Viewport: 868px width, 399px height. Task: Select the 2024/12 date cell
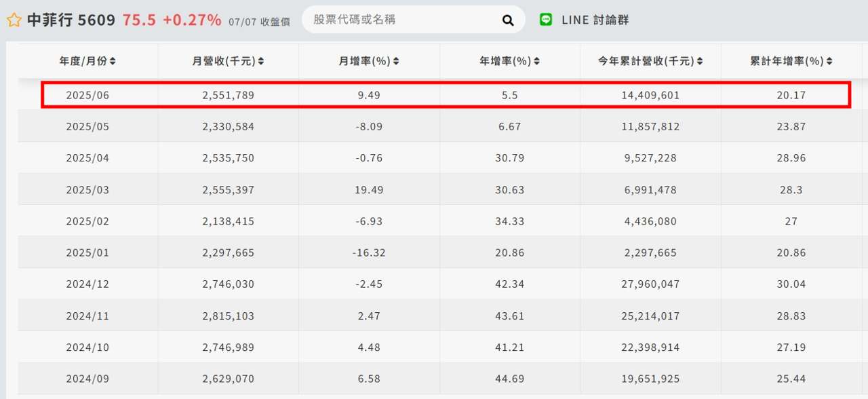point(87,284)
